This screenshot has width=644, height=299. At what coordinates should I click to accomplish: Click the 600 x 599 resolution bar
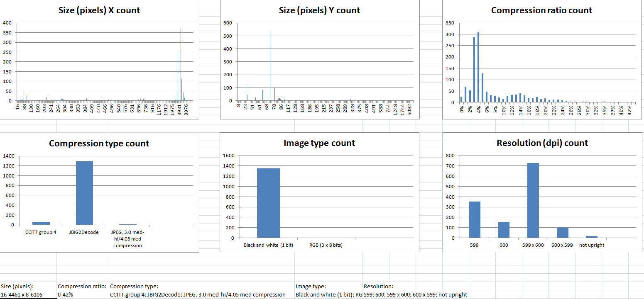[x=562, y=233]
